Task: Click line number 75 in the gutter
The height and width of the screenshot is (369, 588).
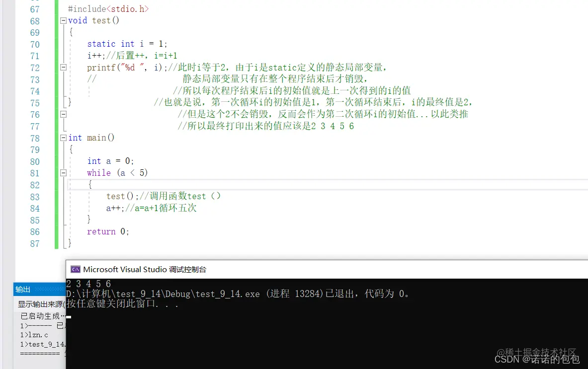Action: pyautogui.click(x=35, y=103)
